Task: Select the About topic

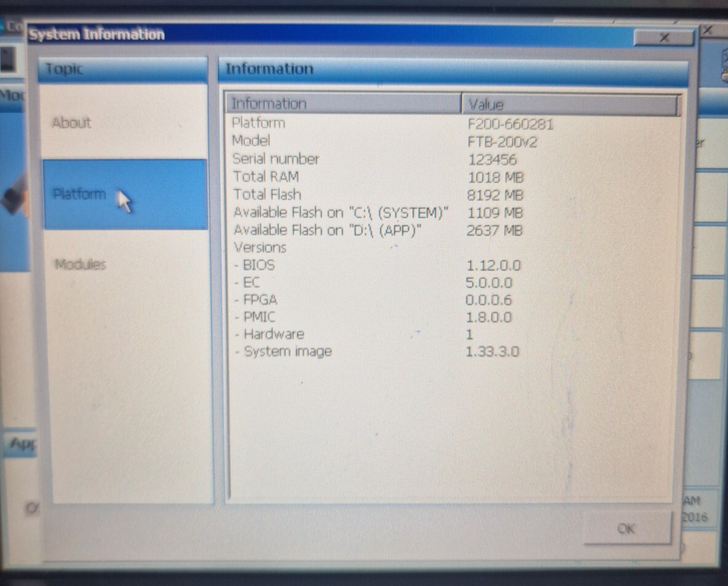Action: 72,123
